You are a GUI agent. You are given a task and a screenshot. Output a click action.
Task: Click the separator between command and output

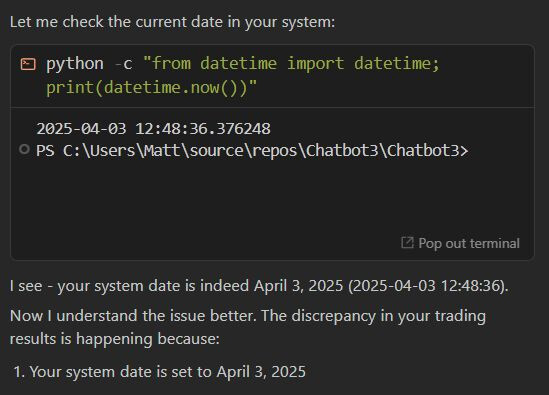pos(272,107)
